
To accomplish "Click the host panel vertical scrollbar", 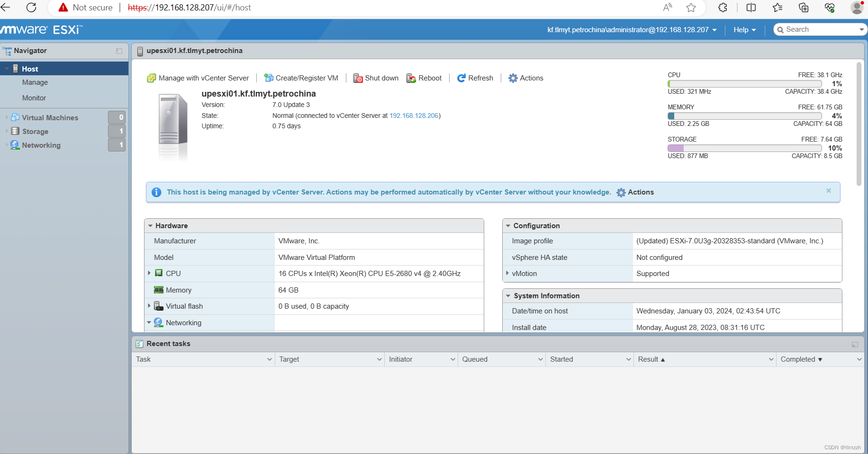I will click(859, 124).
